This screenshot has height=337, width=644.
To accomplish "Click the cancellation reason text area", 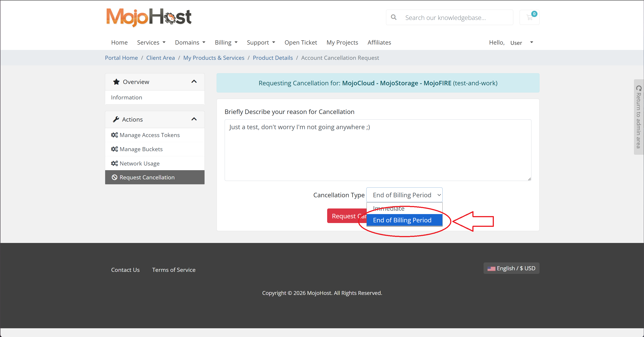I will 377,150.
